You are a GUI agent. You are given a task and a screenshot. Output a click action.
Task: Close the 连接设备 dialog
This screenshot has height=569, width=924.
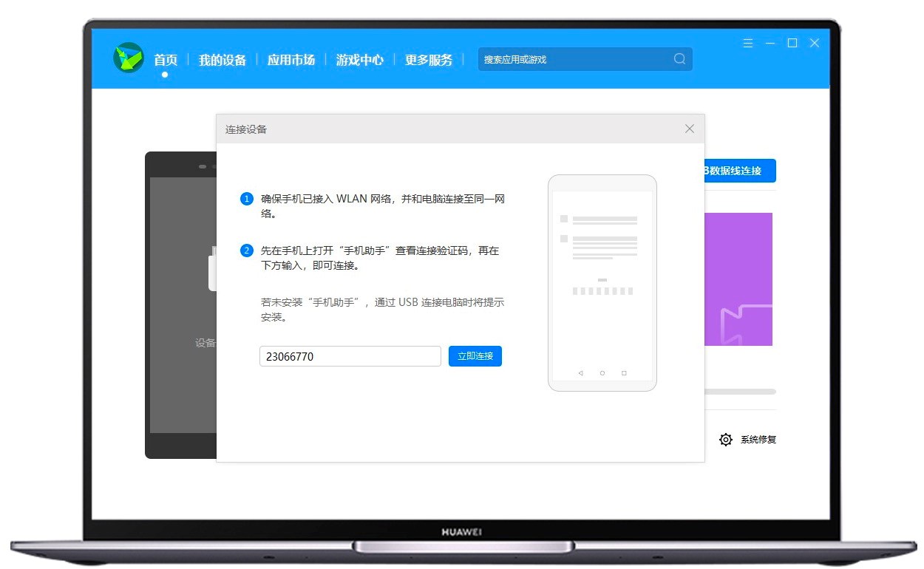point(690,129)
